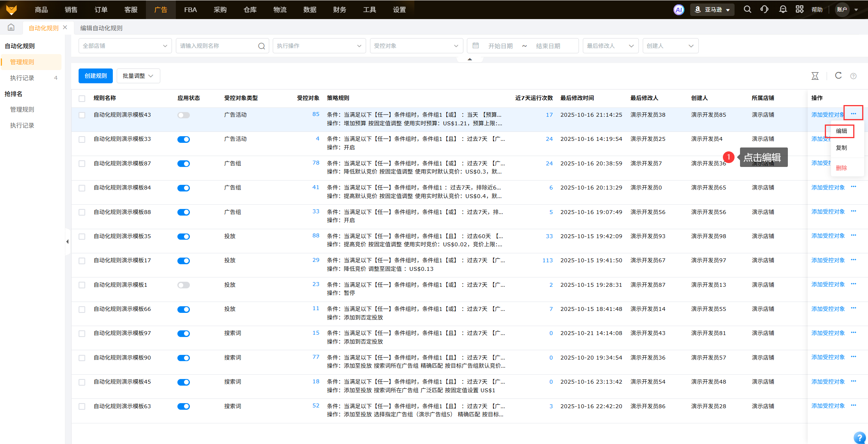Check the select-all header checkbox
Image resolution: width=868 pixels, height=444 pixels.
[82, 98]
